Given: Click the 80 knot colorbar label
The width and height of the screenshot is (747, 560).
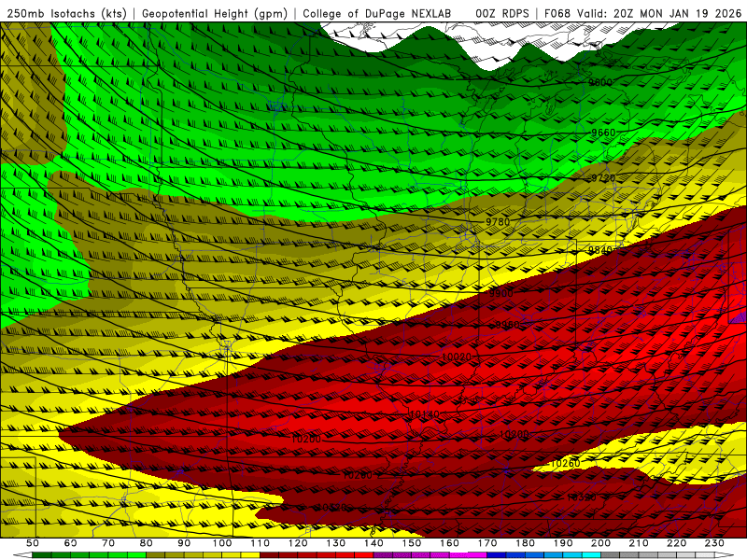Looking at the screenshot, I should pos(147,543).
